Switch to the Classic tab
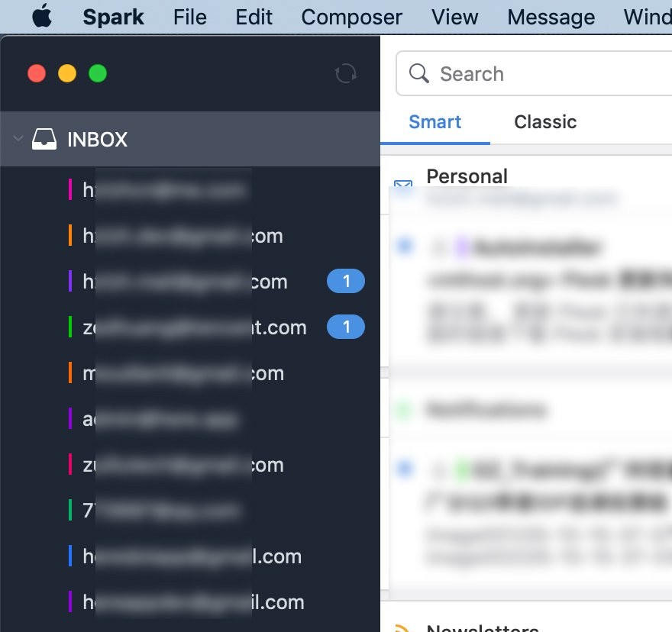Viewport: 672px width, 632px height. pyautogui.click(x=545, y=122)
